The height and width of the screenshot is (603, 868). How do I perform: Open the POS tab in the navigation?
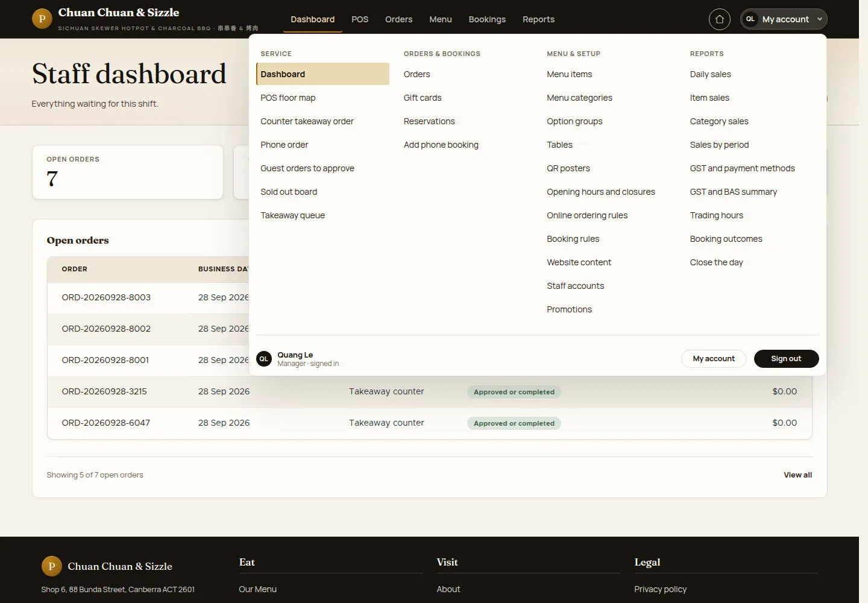(x=360, y=19)
